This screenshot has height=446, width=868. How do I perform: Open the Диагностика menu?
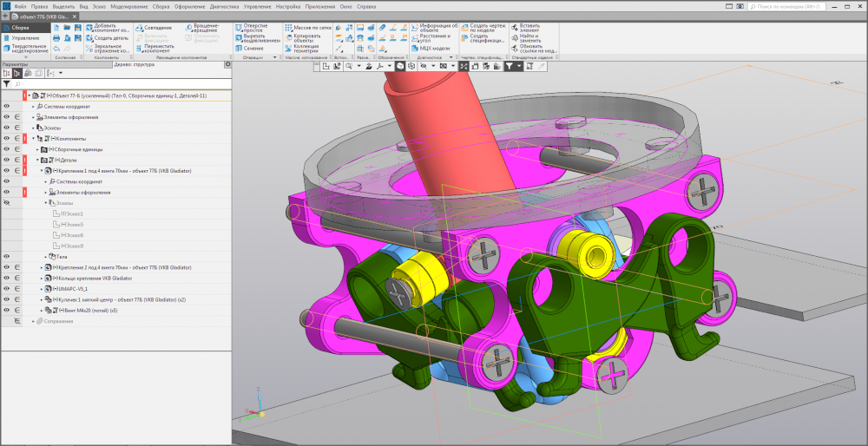[224, 6]
